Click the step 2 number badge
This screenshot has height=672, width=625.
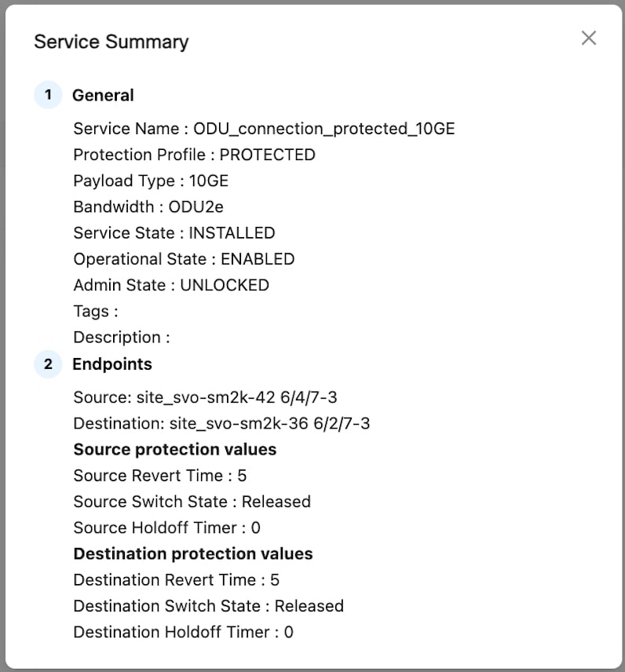click(x=48, y=364)
